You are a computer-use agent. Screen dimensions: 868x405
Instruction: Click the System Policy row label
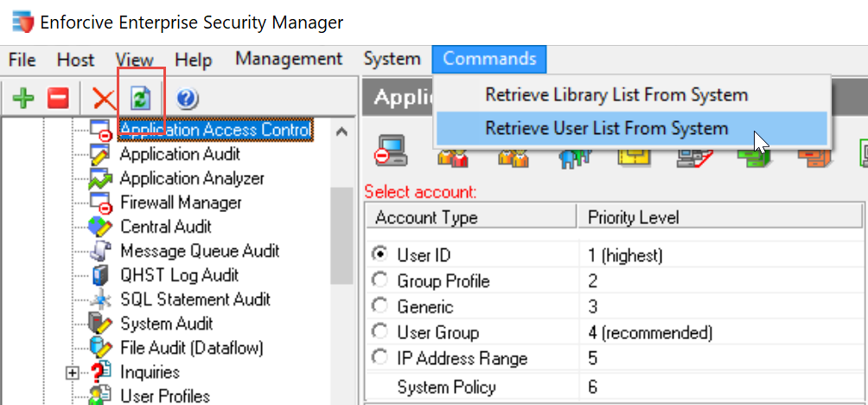[447, 388]
